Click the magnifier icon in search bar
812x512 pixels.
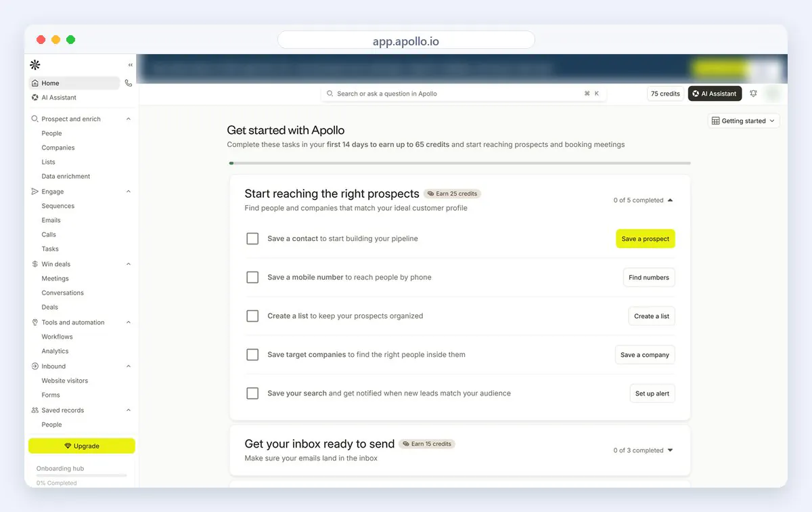330,93
